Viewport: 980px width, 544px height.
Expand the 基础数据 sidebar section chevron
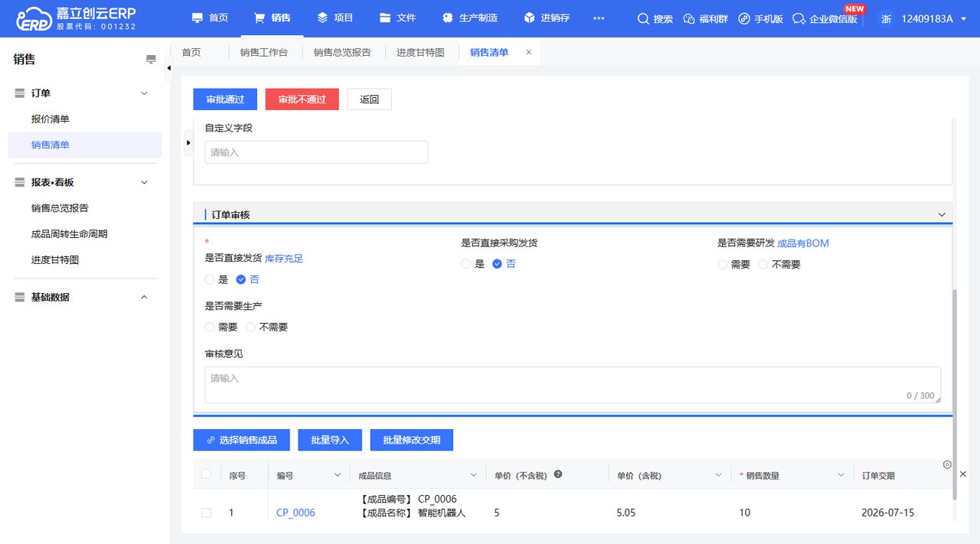click(x=144, y=298)
